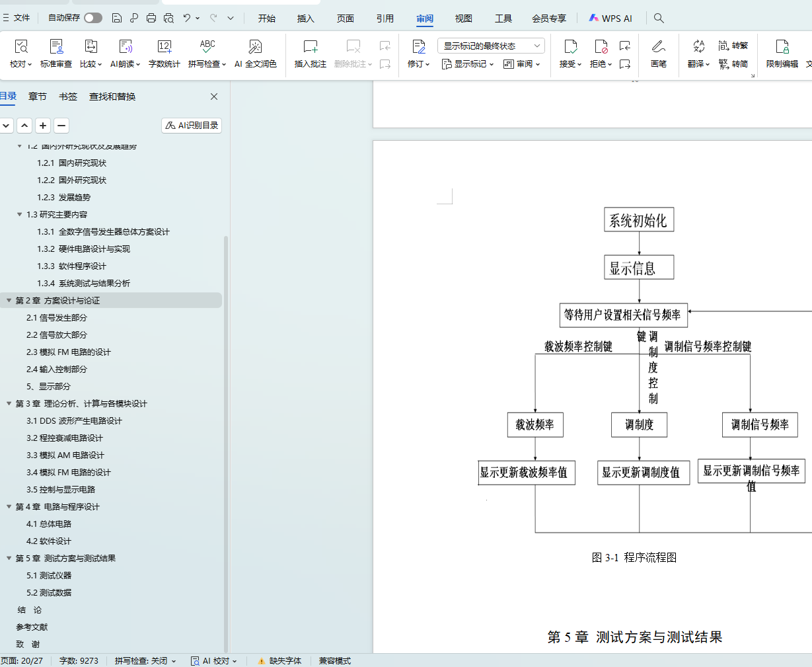The width and height of the screenshot is (812, 667).
Task: Switch to the 视图 ribbon tab
Action: click(x=463, y=19)
